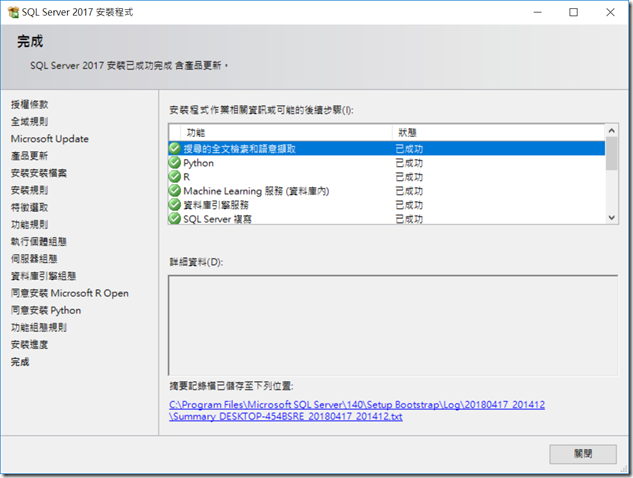Screen dimensions: 633x478
Task: Click 同意安裝 Python step in sidebar
Action: pyautogui.click(x=46, y=310)
